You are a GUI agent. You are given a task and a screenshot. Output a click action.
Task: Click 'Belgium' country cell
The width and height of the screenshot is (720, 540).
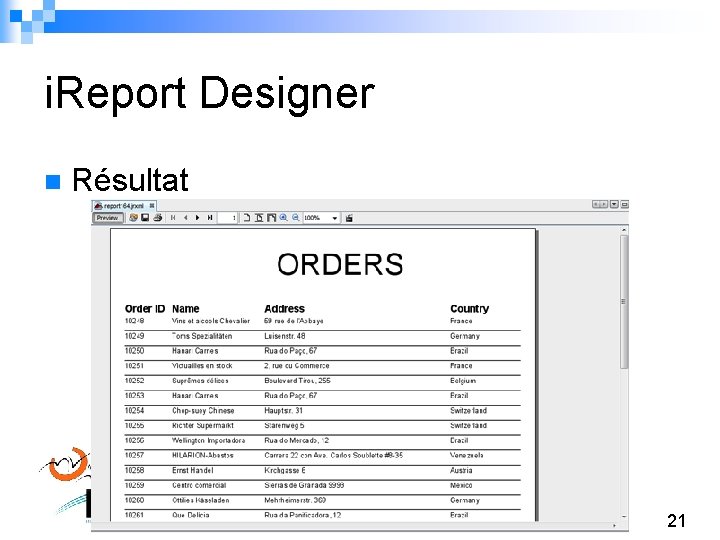463,381
